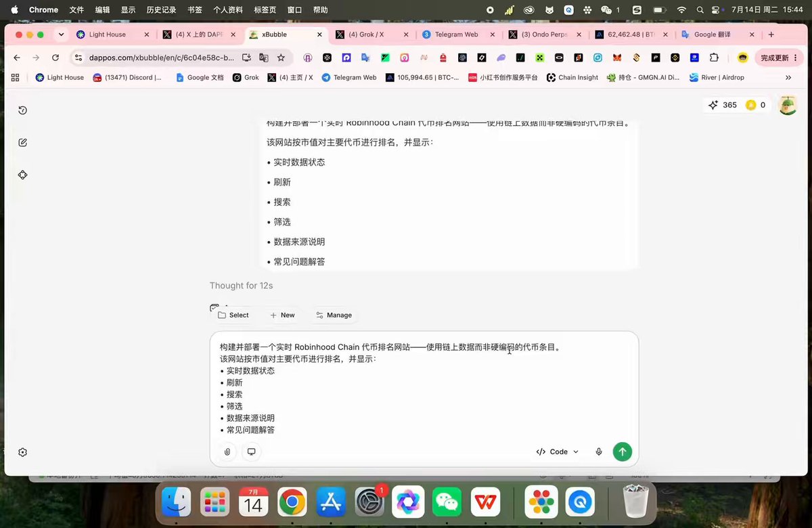Image resolution: width=812 pixels, height=528 pixels.
Task: Click the translate page icon in address bar
Action: (264, 58)
